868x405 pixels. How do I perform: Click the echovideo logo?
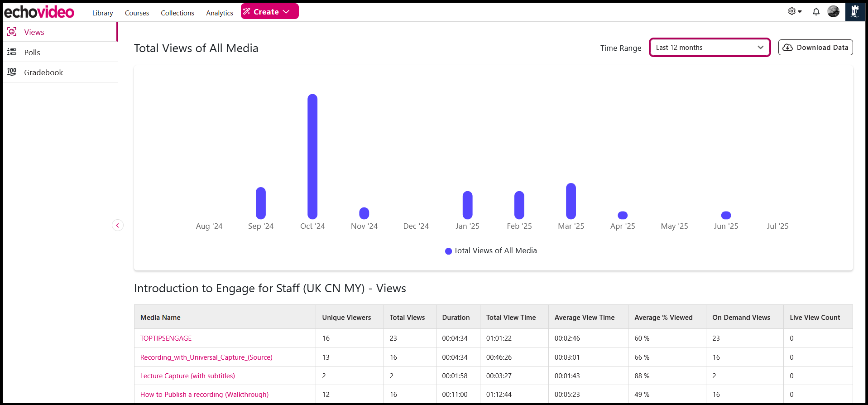39,12
